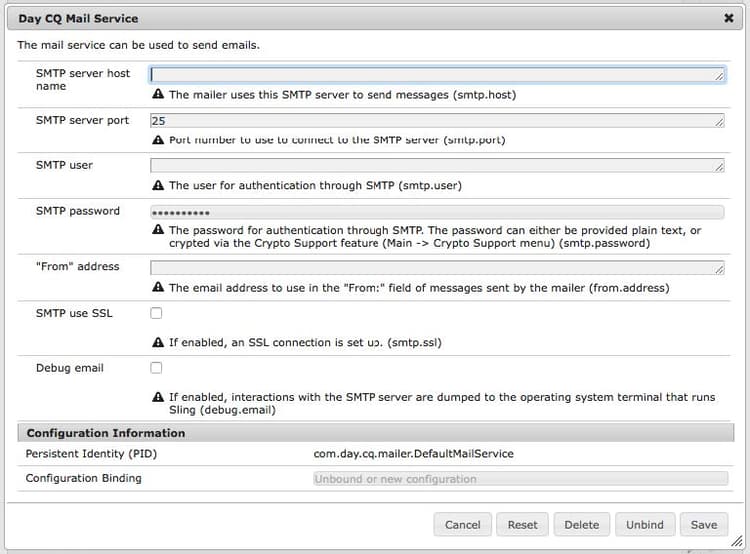The image size is (750, 554).
Task: Select the SMTP password field
Action: (x=437, y=212)
